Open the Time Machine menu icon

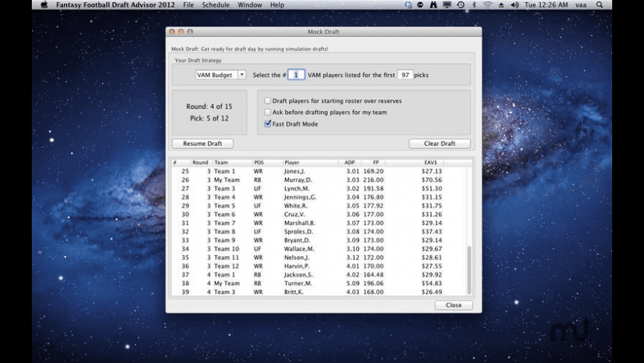click(460, 4)
